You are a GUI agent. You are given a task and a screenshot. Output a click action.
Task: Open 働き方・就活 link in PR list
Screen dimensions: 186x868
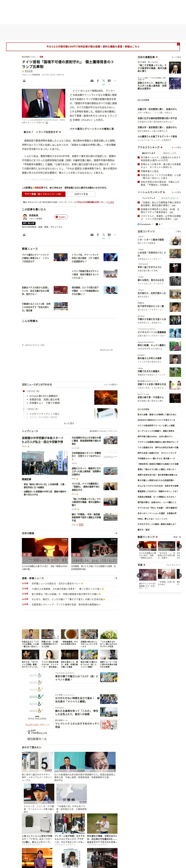143,530
